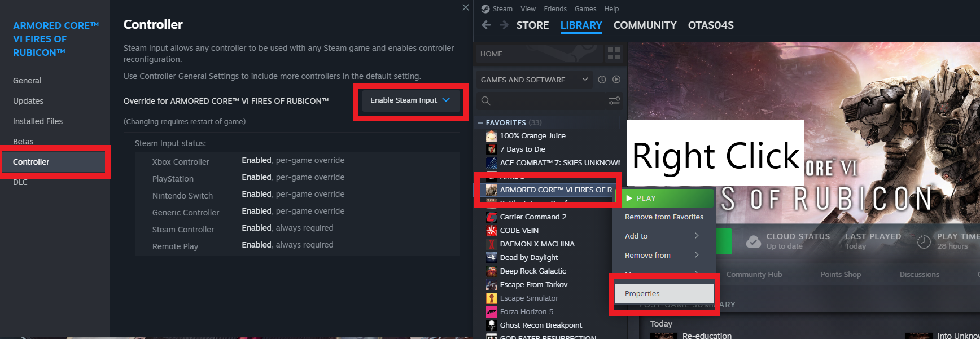This screenshot has width=980, height=339.
Task: Click the library search field
Action: coord(541,101)
